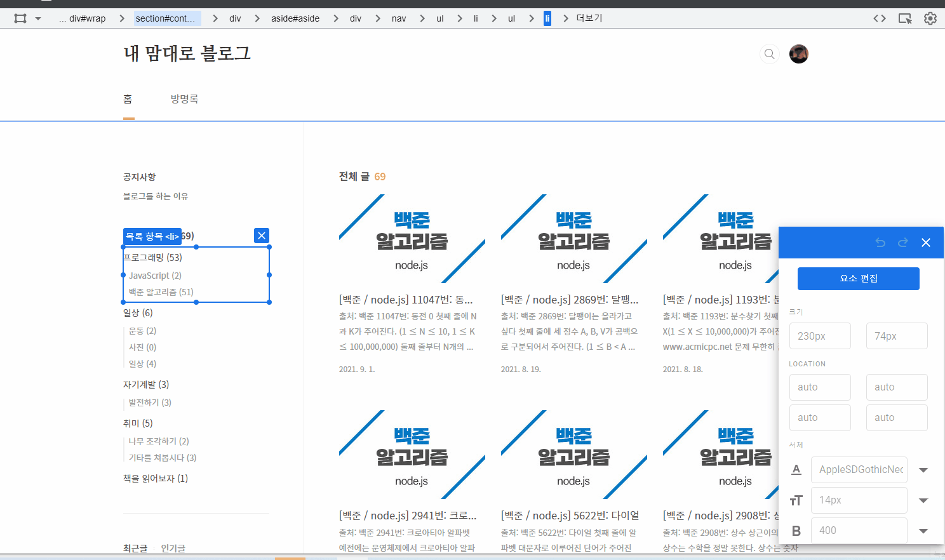Click the underlined A font family icon
Viewport: 945px width, 560px height.
click(x=796, y=470)
